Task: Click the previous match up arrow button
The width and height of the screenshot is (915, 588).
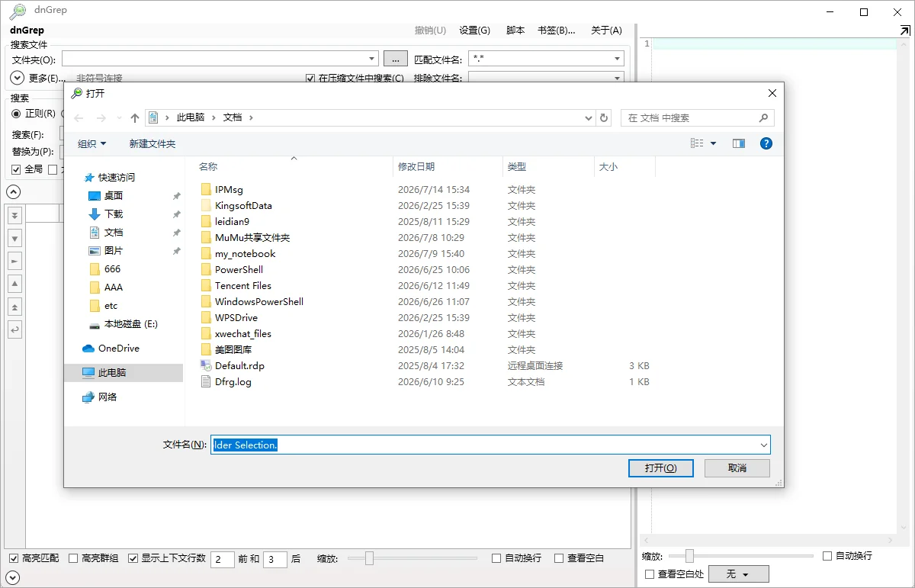Action: 14,284
